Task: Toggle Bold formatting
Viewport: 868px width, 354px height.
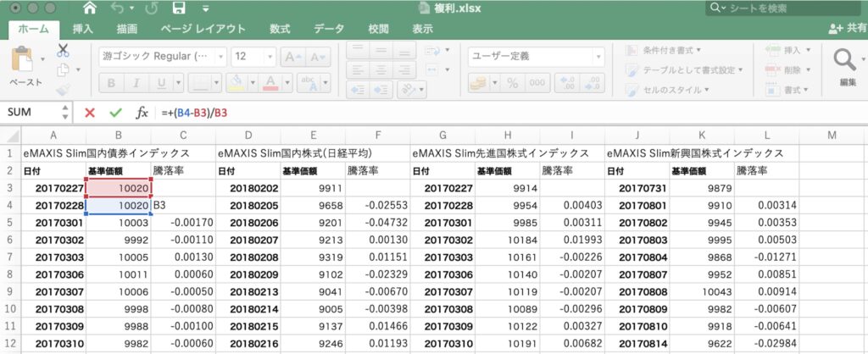Action: pyautogui.click(x=111, y=83)
